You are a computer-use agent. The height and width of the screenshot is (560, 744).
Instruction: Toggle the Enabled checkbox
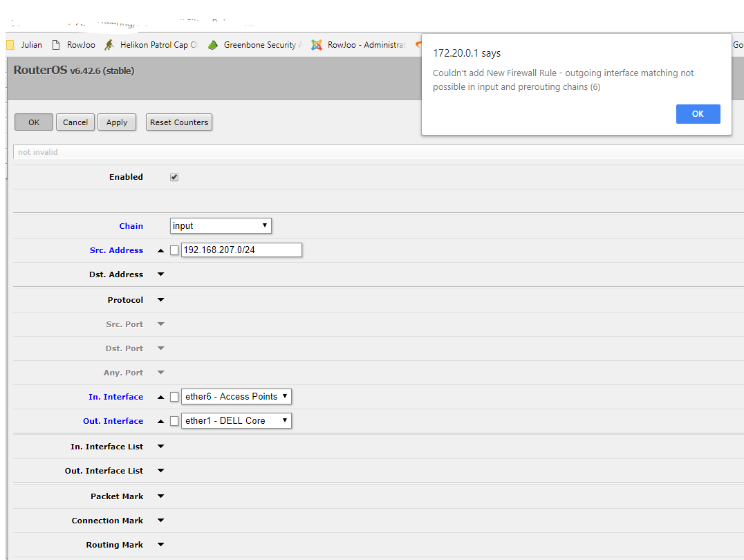tap(174, 177)
